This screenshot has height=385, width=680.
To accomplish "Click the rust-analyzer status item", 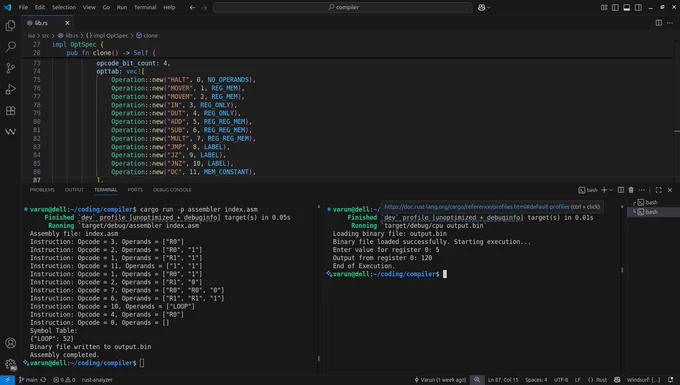I will point(97,380).
